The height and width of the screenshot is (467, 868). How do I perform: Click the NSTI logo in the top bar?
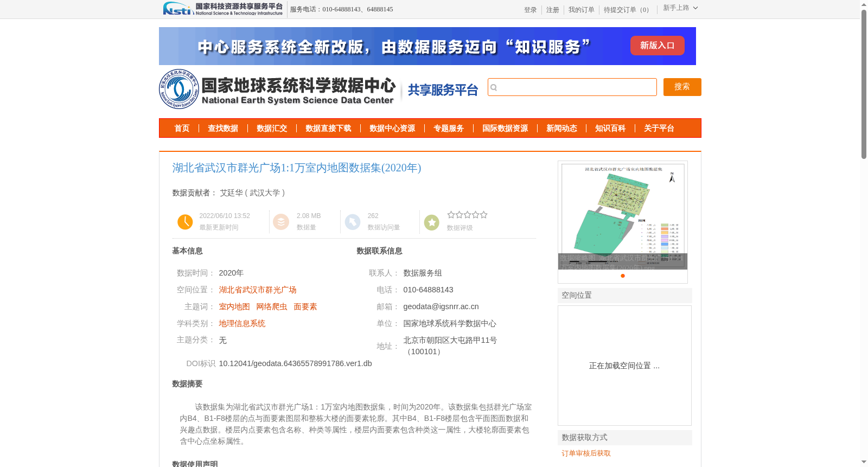tap(223, 9)
